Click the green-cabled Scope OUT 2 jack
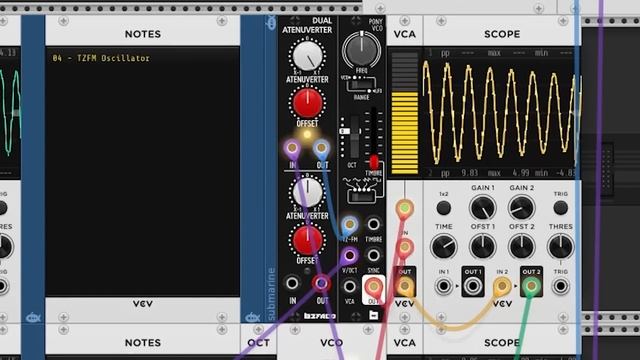 tap(531, 286)
